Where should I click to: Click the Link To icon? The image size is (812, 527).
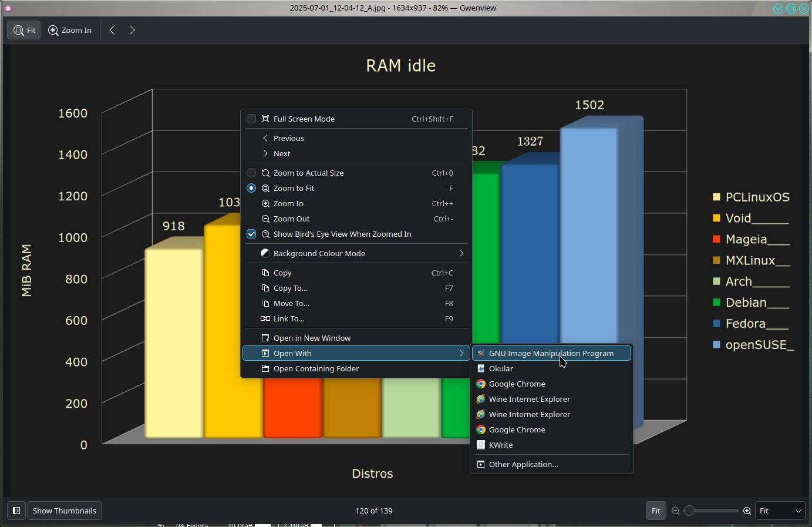coord(265,318)
